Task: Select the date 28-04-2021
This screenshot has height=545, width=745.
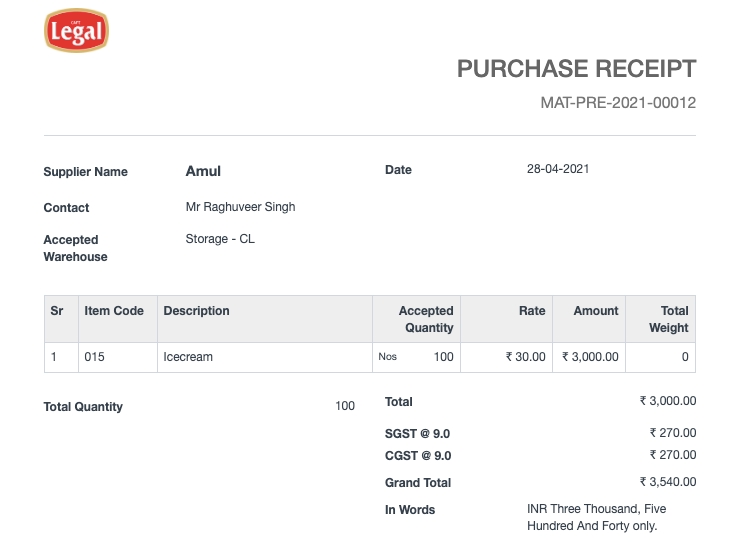Action: tap(557, 169)
